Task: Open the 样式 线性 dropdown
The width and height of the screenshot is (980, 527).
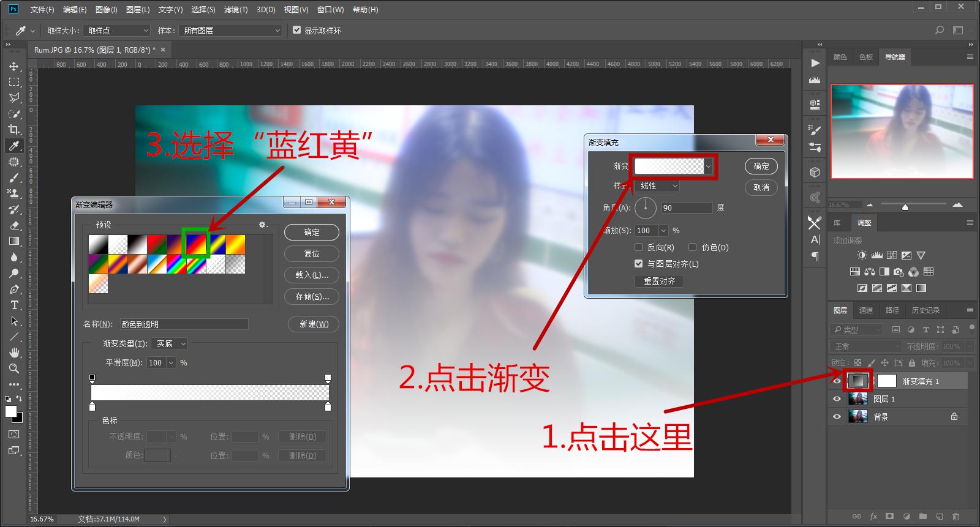Action: pyautogui.click(x=657, y=185)
